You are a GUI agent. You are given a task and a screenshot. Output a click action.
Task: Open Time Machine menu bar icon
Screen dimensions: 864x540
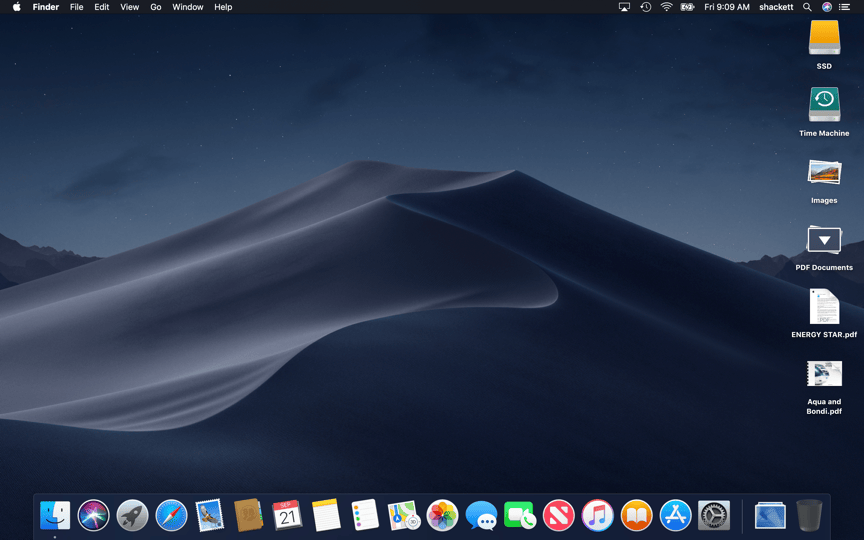pyautogui.click(x=646, y=7)
